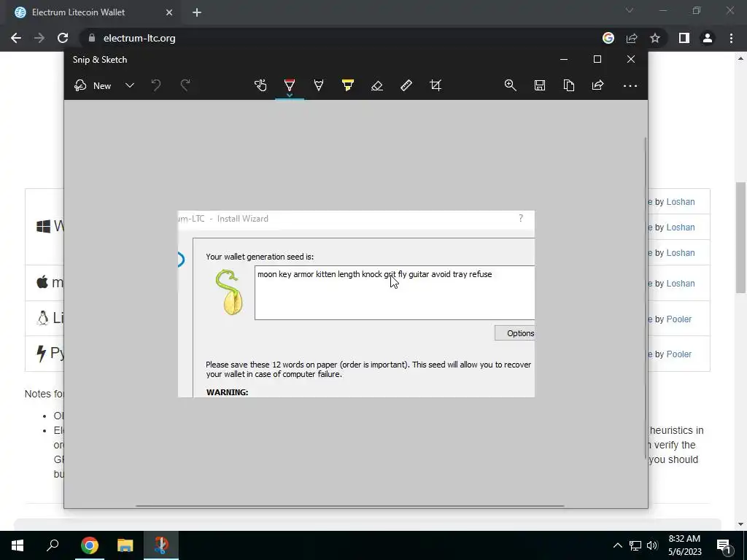This screenshot has height=560, width=747.
Task: Open Windows taskbar search
Action: coord(53,545)
